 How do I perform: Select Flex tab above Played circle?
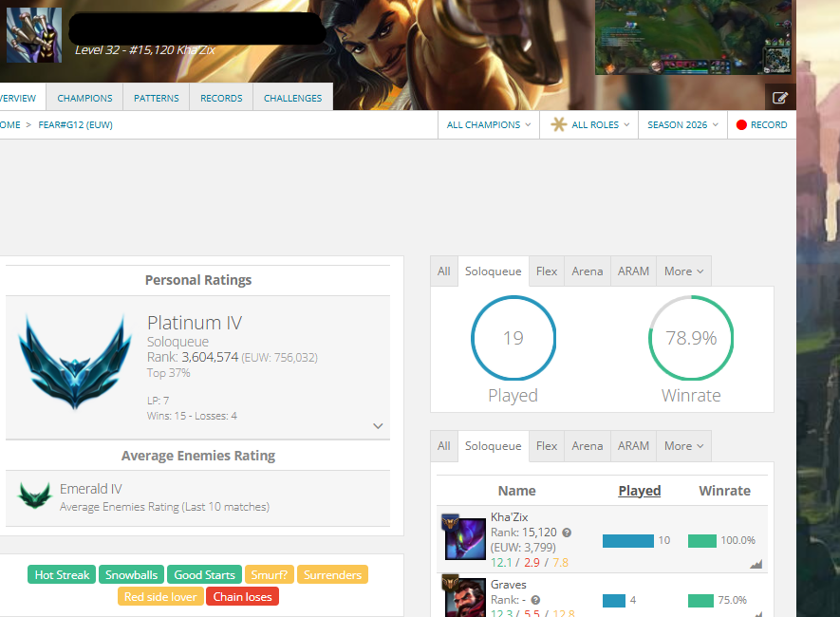point(547,271)
